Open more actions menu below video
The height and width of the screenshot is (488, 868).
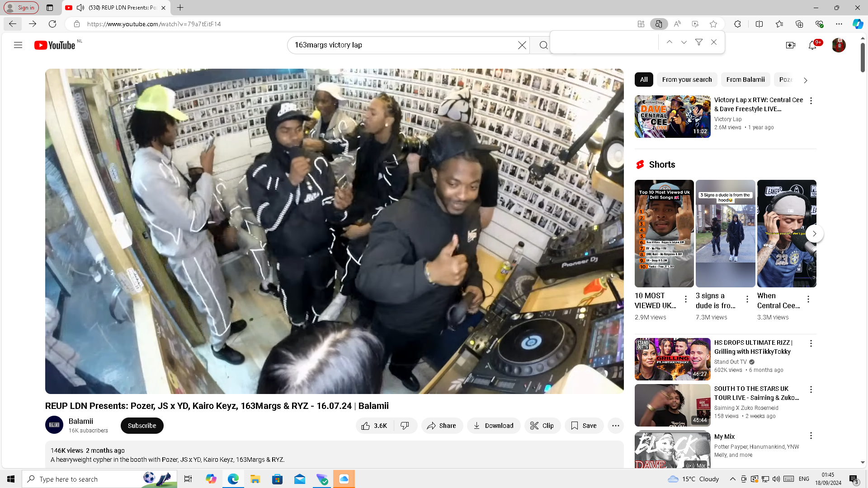(615, 426)
